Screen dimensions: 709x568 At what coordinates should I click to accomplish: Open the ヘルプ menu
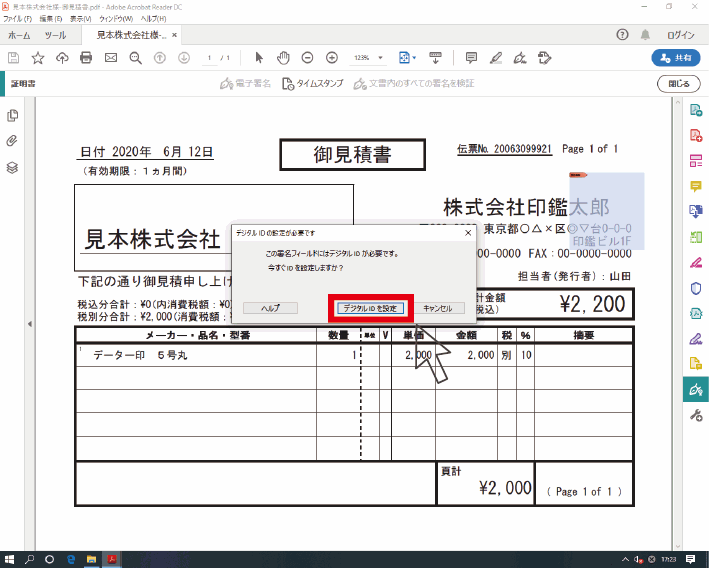153,19
